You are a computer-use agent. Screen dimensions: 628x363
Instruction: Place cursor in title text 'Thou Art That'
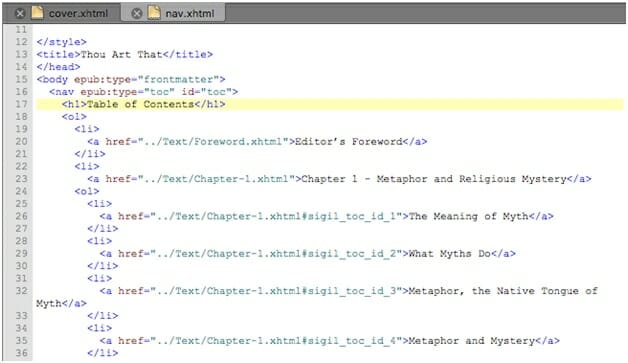pyautogui.click(x=121, y=54)
